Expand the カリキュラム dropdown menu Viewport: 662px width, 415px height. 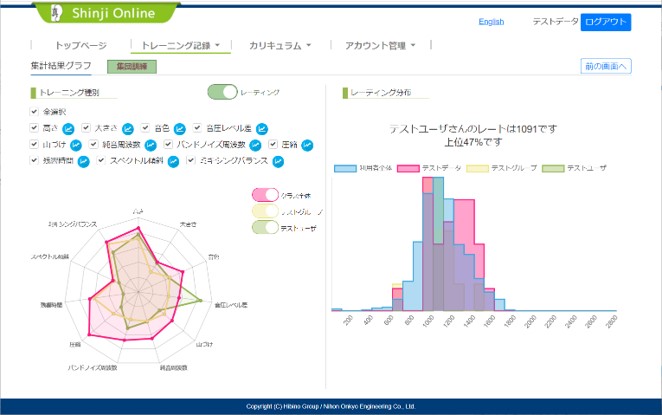[280, 46]
